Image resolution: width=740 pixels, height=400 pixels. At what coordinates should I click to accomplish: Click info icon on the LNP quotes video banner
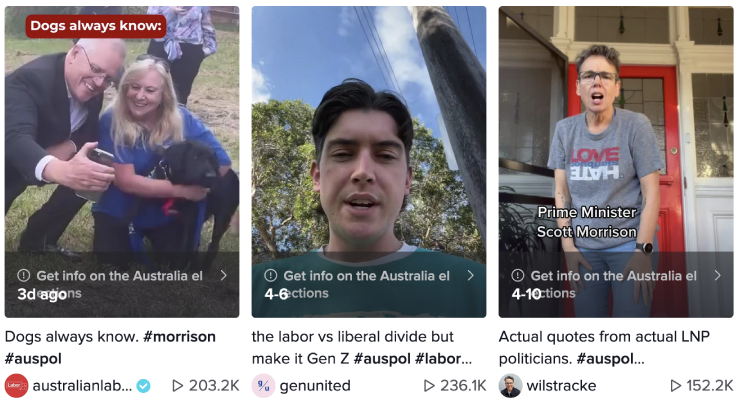coord(518,275)
